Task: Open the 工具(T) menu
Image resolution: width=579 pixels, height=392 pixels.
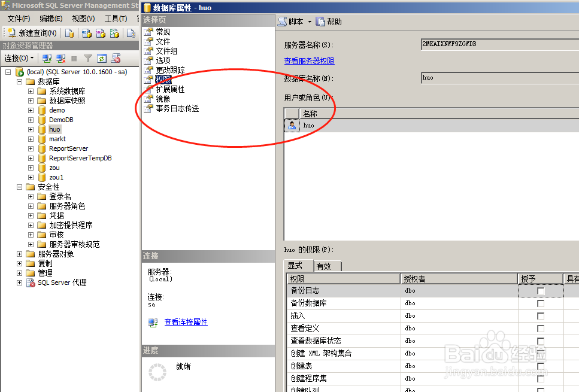Action: tap(116, 19)
